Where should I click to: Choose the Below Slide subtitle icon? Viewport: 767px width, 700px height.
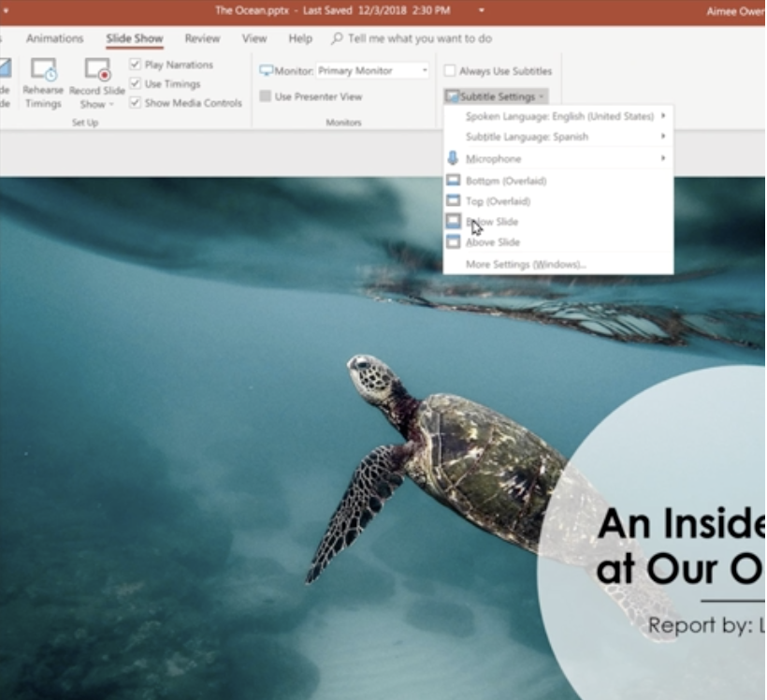453,222
